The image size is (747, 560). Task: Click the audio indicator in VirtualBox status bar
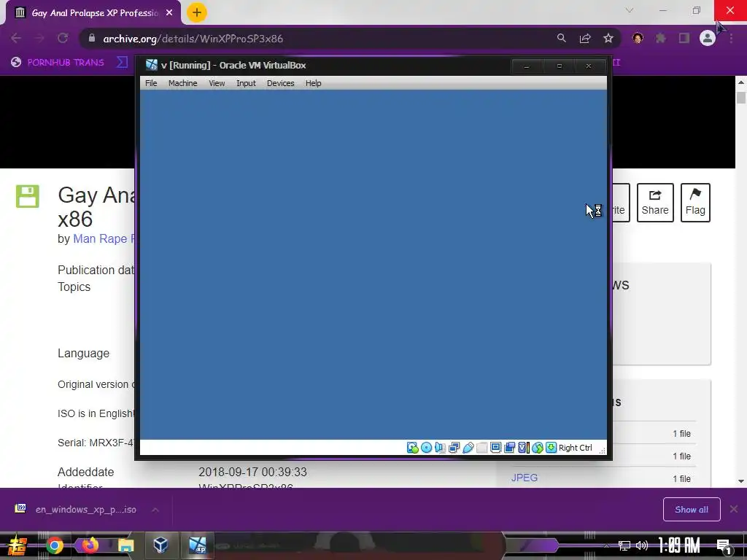click(x=440, y=448)
